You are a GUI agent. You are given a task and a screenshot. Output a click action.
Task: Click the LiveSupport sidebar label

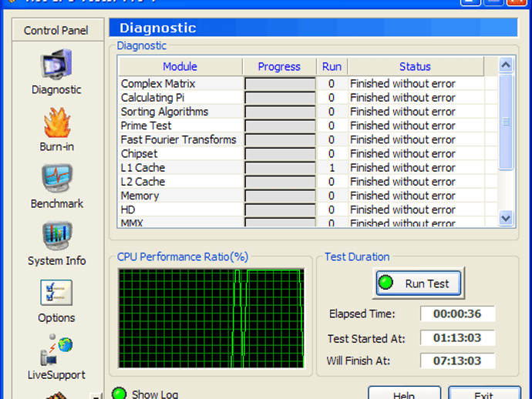coord(56,375)
